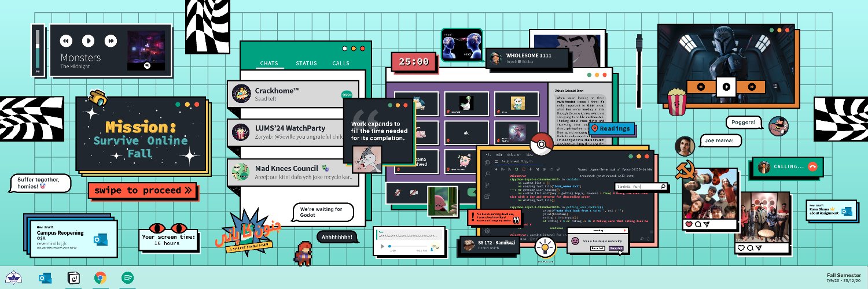Skip forward in the music player

(x=110, y=40)
